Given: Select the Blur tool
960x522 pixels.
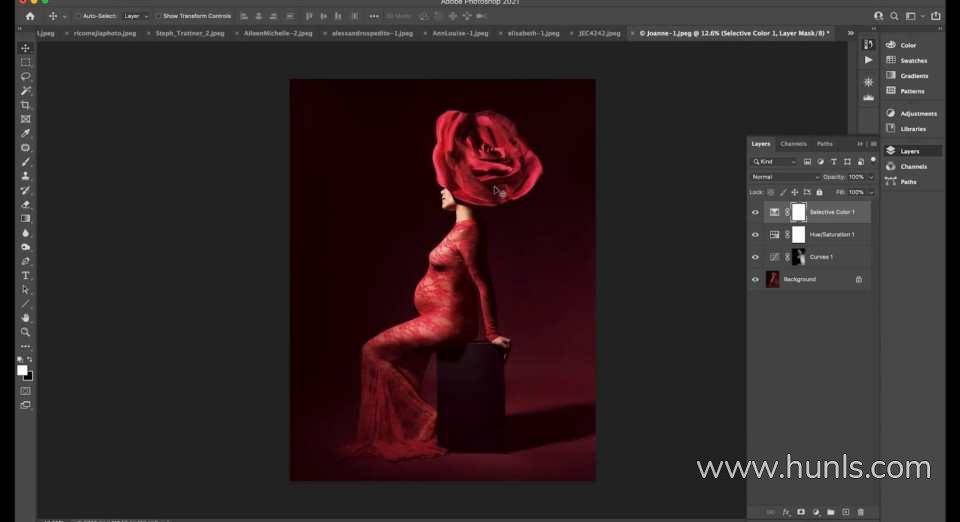Looking at the screenshot, I should pos(25,233).
